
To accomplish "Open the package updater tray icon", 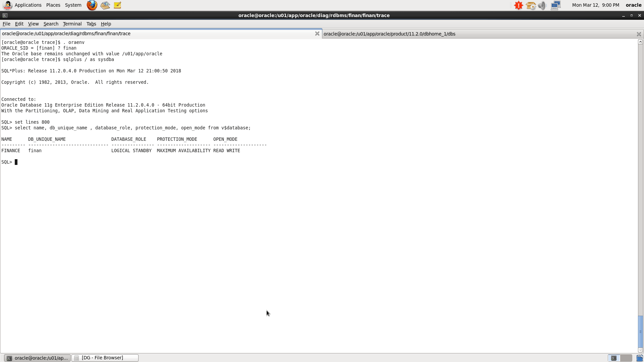I will click(x=531, y=5).
